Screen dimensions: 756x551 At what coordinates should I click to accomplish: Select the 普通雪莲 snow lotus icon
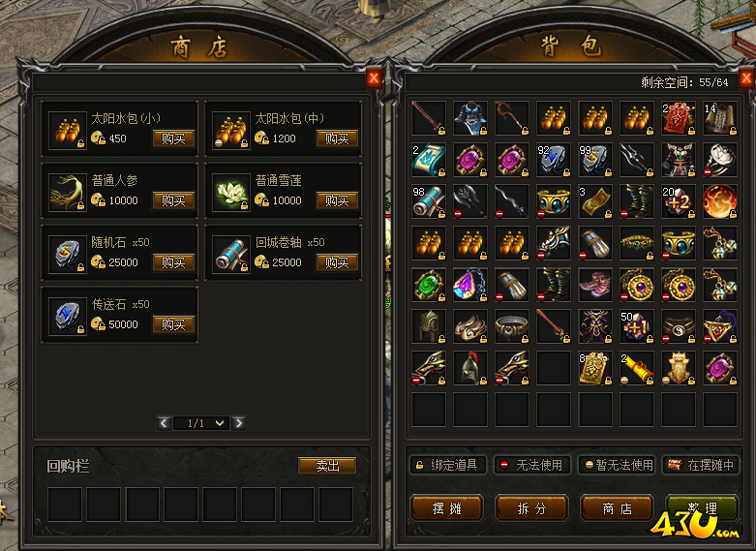[231, 192]
